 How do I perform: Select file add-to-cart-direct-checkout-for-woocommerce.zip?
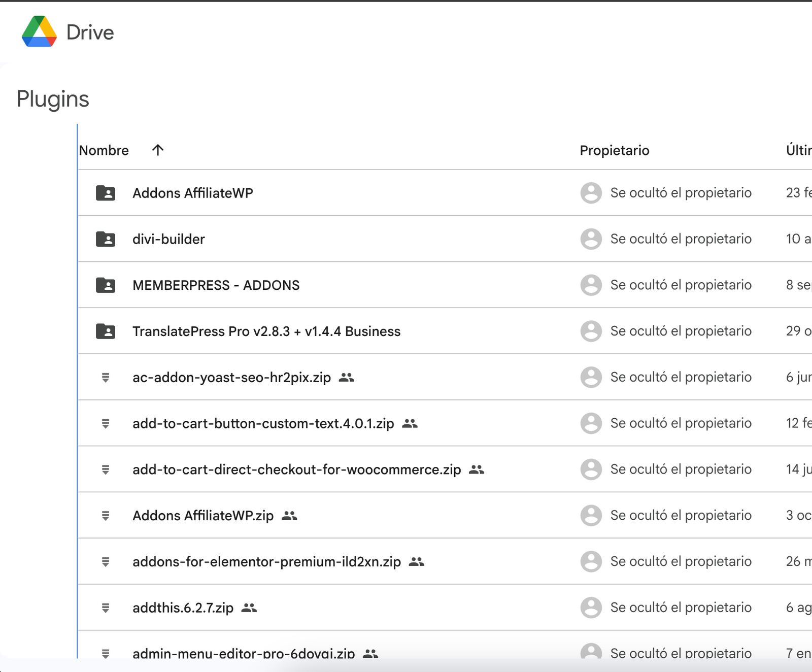tap(297, 469)
